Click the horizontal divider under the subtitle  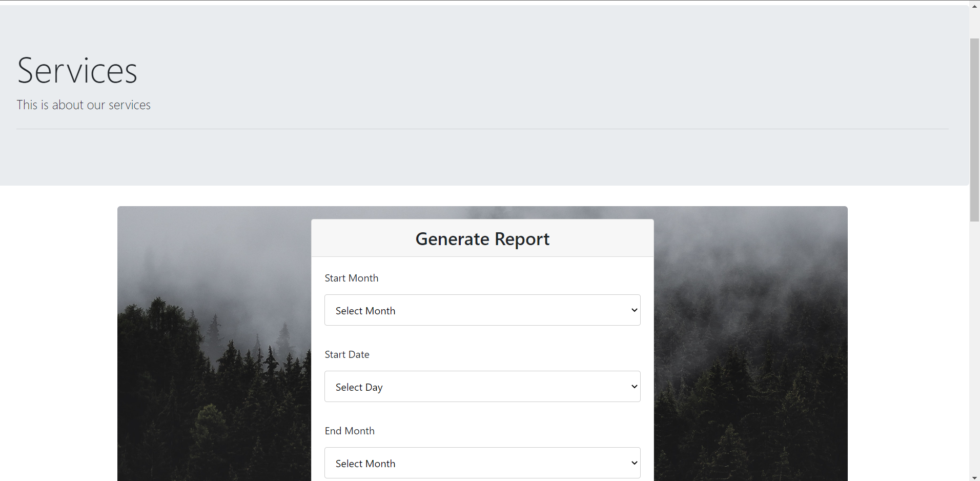(x=482, y=129)
